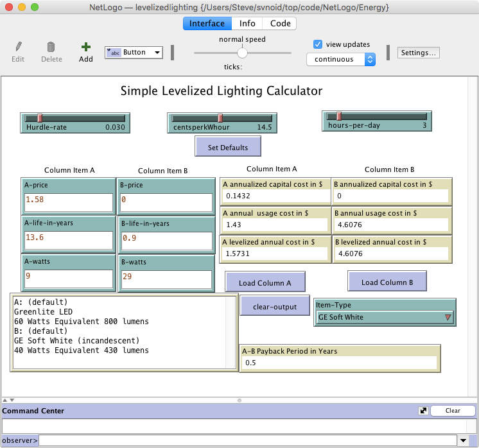Image resolution: width=479 pixels, height=448 pixels.
Task: Click the Hurdle-rate slider handle
Action: tap(40, 117)
